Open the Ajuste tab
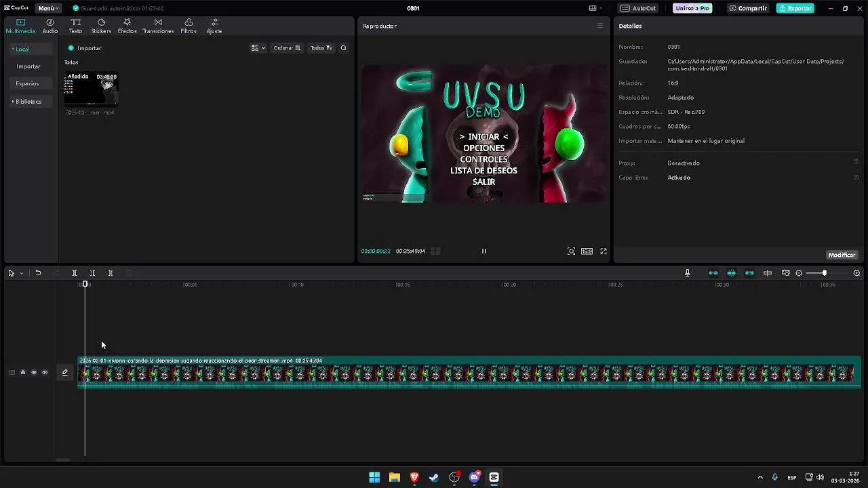The width and height of the screenshot is (868, 488). coord(214,26)
